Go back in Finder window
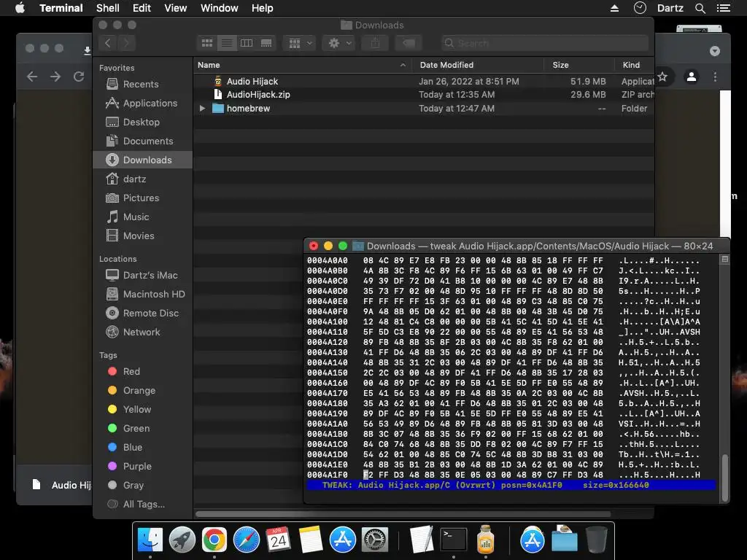747x560 pixels. tap(108, 43)
